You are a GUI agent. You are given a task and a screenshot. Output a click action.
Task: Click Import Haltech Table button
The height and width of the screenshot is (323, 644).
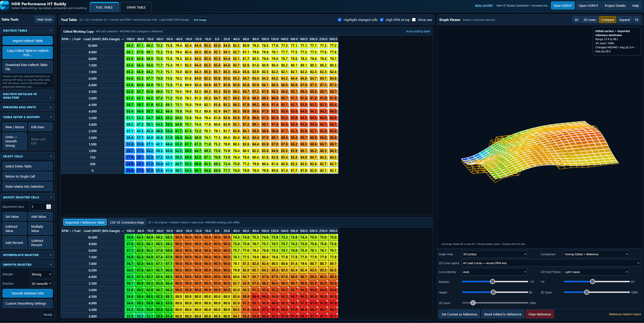point(28,41)
